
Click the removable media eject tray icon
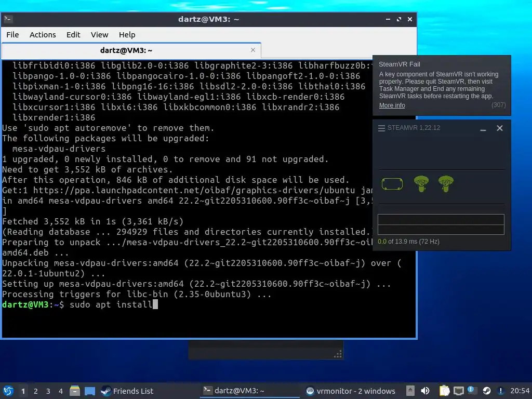tap(410, 391)
